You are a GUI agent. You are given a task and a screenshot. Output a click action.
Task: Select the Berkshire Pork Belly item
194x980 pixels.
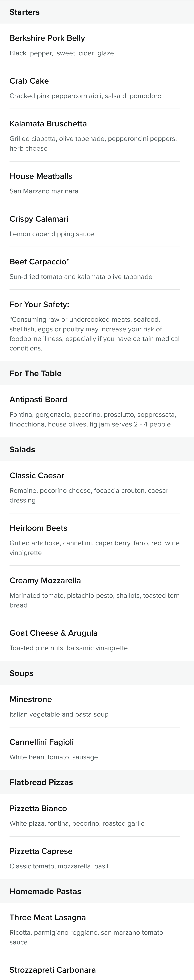[97, 45]
